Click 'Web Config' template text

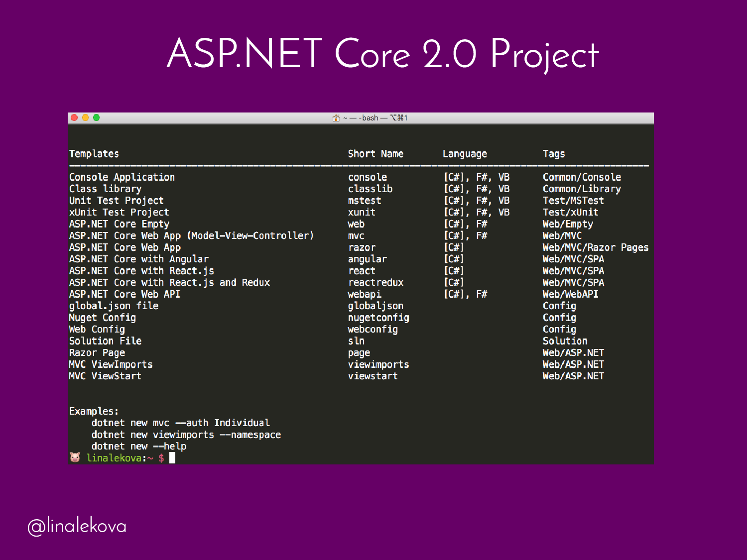tap(97, 330)
